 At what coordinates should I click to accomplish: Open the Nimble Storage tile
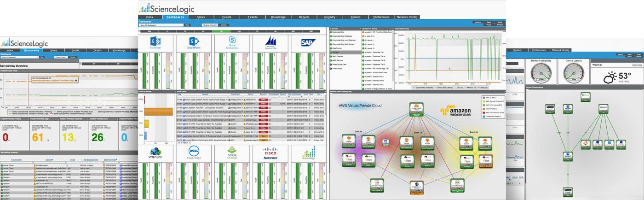point(233,153)
